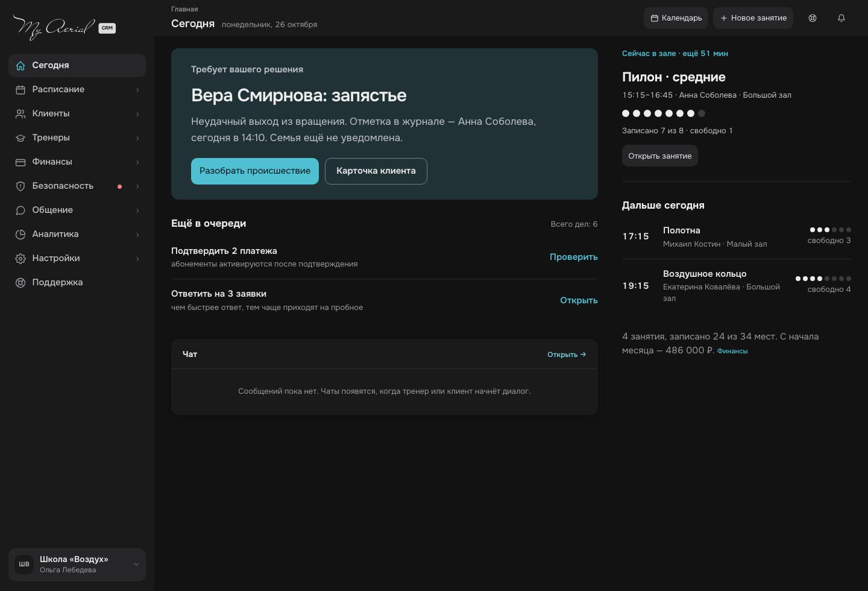This screenshot has height=591, width=868.
Task: Select the 19:15 Воздушное кольцо class row
Action: tap(737, 286)
